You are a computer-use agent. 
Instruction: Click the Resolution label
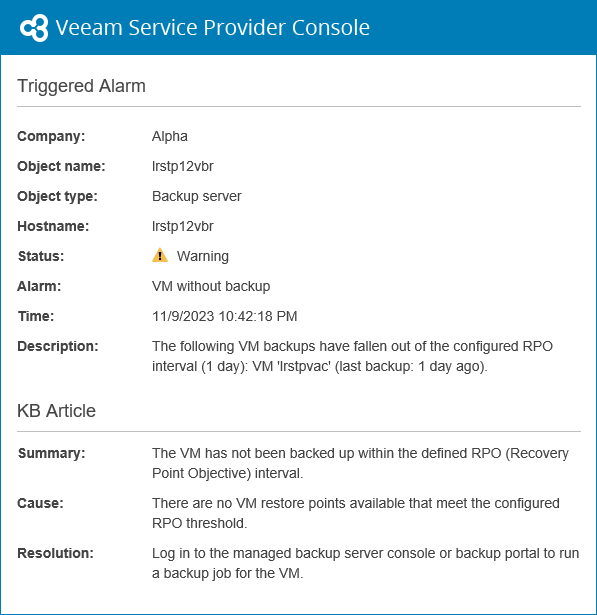click(x=56, y=553)
